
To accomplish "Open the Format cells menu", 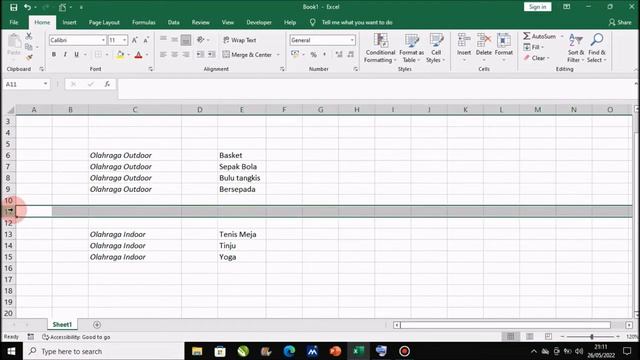I will [x=504, y=48].
